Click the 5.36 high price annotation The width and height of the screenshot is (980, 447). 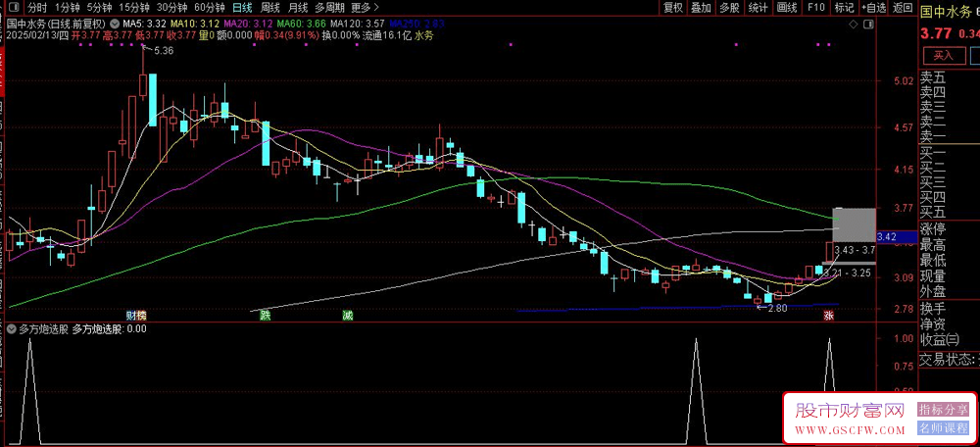[163, 51]
